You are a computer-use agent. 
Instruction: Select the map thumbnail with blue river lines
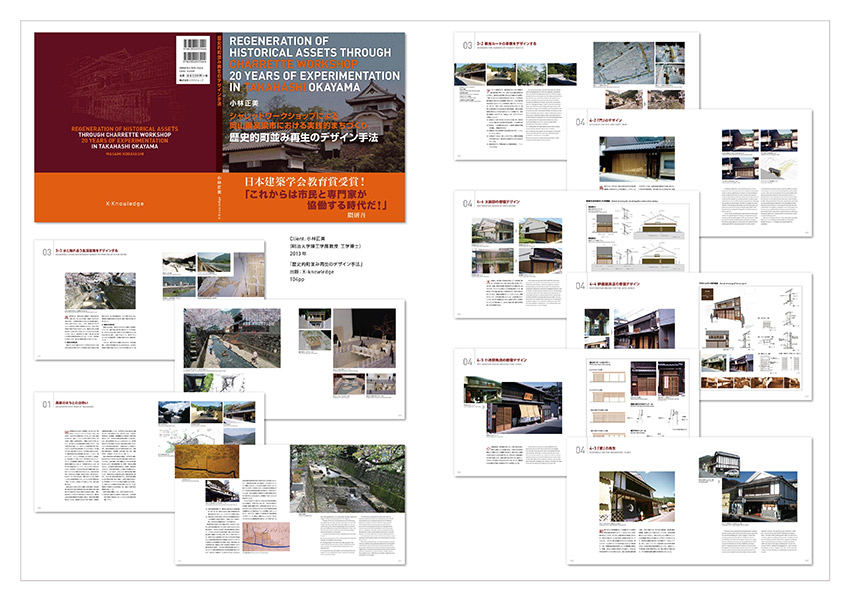[267, 537]
